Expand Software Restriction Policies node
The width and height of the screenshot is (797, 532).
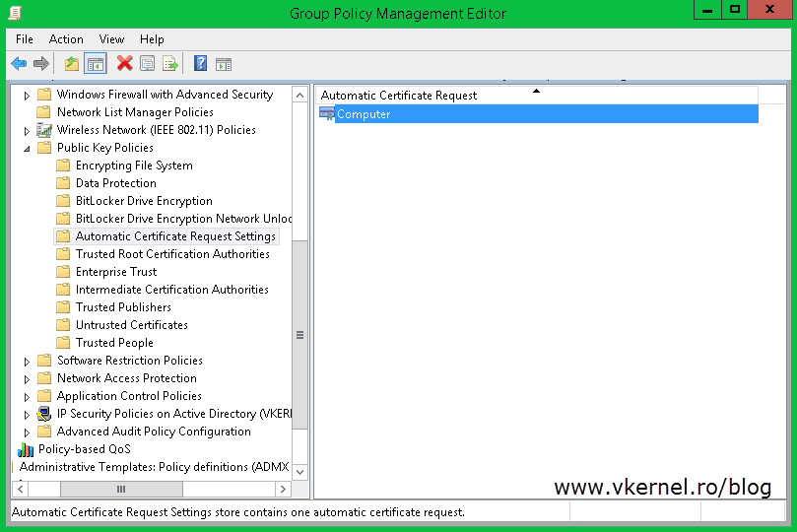pyautogui.click(x=27, y=362)
